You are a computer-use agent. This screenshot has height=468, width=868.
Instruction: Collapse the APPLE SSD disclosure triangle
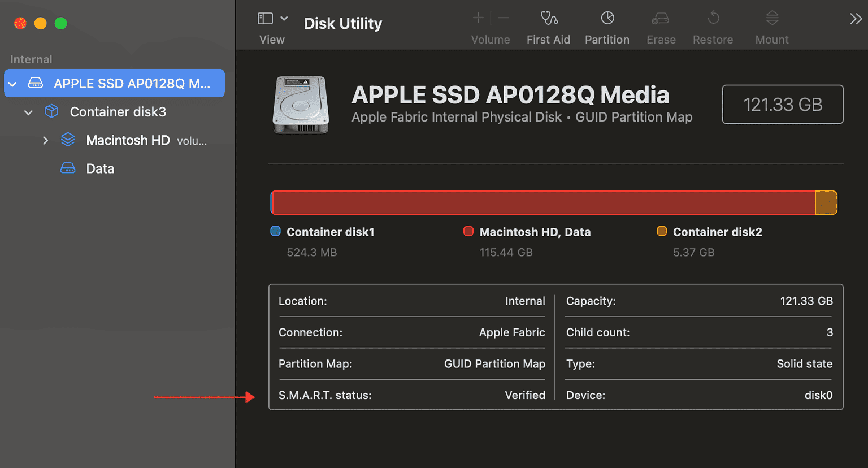[12, 83]
